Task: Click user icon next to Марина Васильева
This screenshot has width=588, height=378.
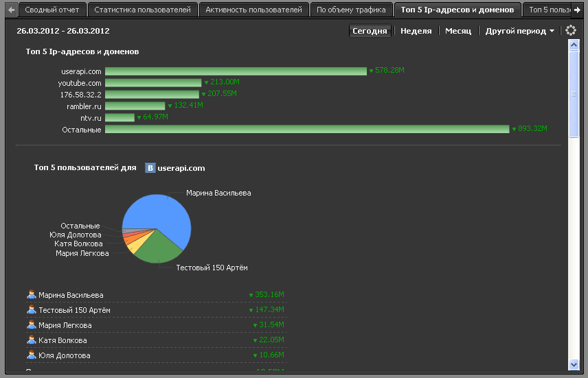Action: point(31,295)
